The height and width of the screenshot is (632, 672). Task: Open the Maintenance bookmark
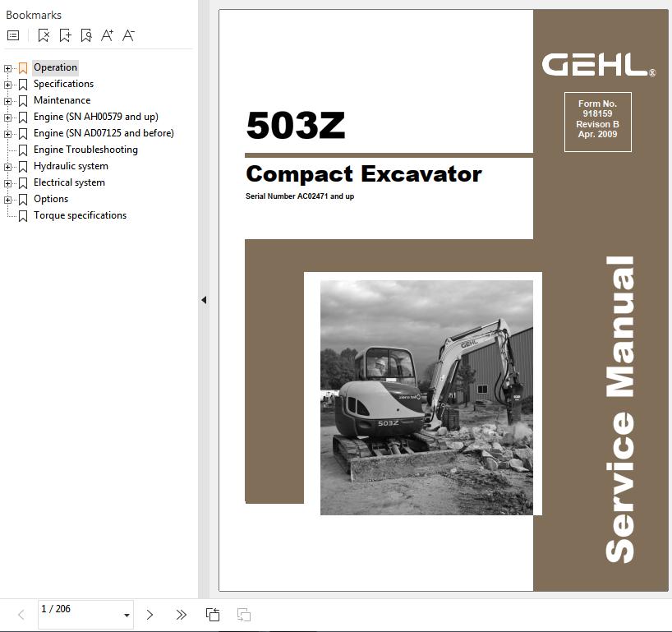[x=62, y=100]
